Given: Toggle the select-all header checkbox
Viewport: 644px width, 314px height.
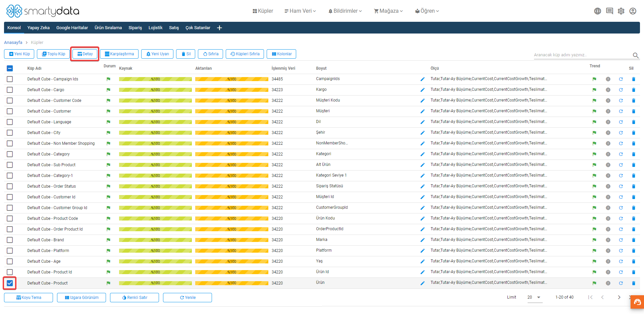Looking at the screenshot, I should (10, 68).
